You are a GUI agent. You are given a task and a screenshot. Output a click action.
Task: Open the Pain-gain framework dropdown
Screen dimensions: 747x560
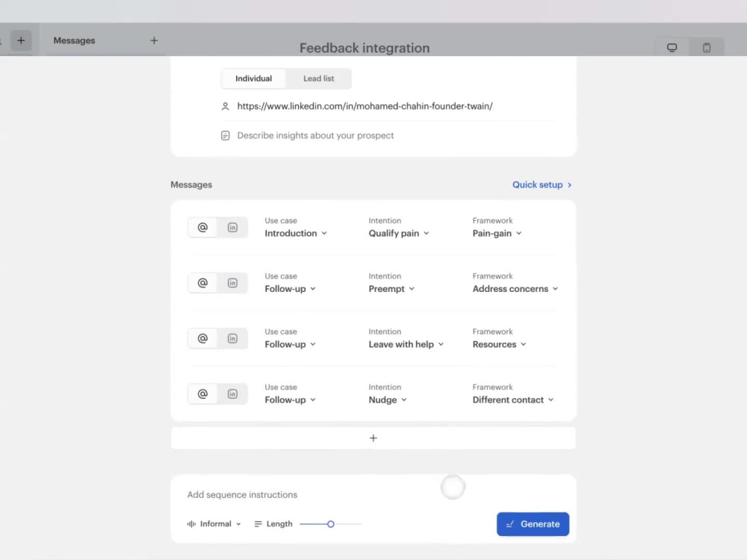497,233
